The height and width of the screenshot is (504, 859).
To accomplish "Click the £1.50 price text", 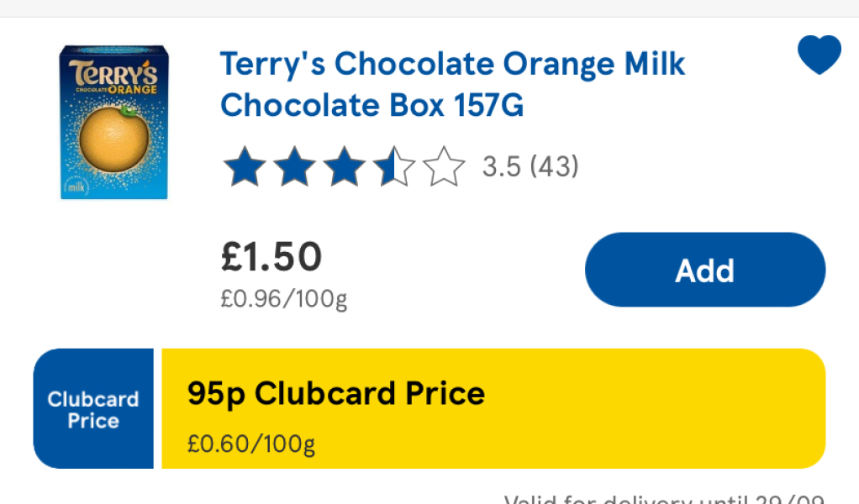I will click(x=271, y=257).
